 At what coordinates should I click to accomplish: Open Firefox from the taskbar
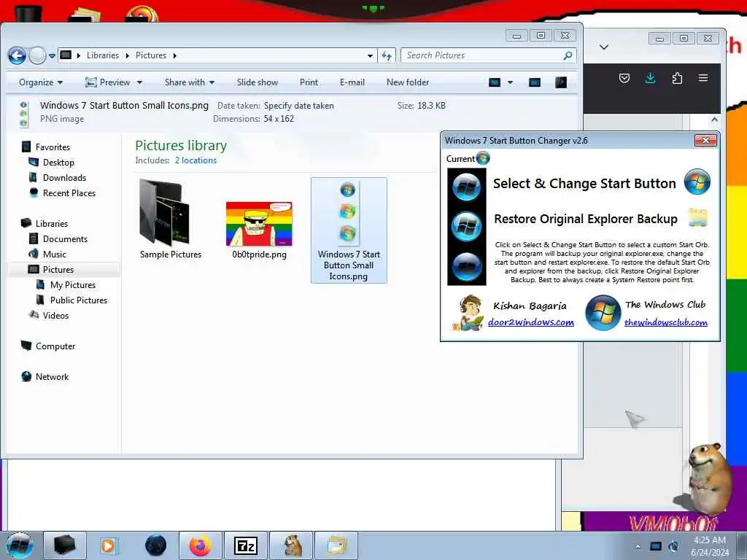(200, 545)
